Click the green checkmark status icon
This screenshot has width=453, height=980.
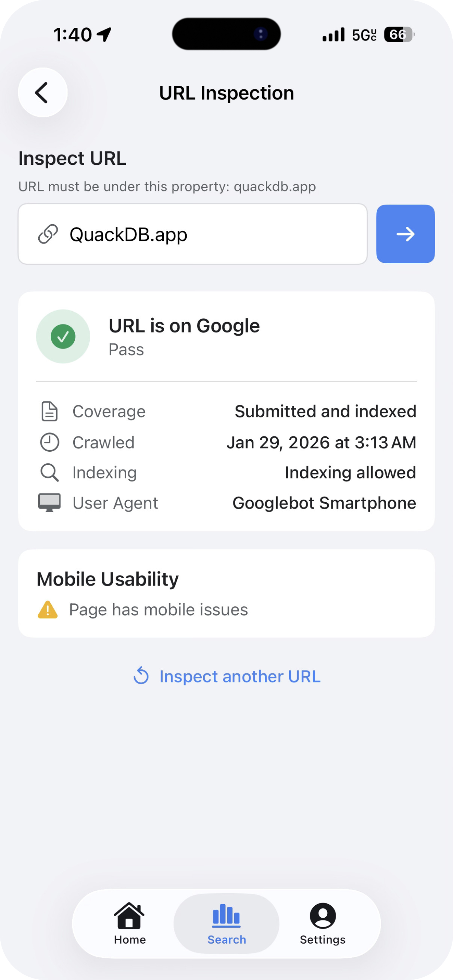pyautogui.click(x=63, y=336)
